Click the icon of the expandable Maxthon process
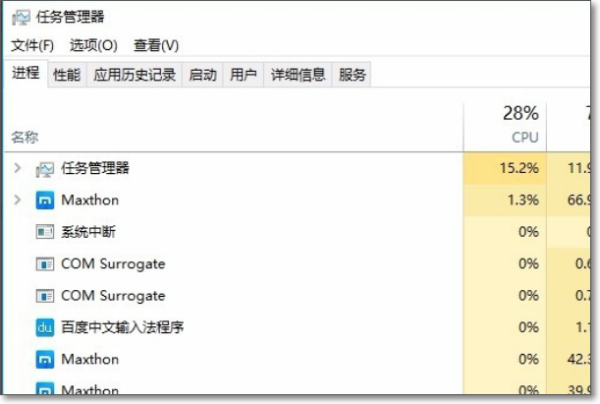 (x=45, y=201)
